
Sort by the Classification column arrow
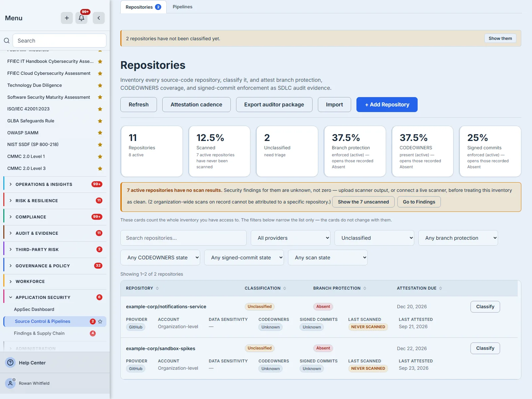[x=285, y=288]
